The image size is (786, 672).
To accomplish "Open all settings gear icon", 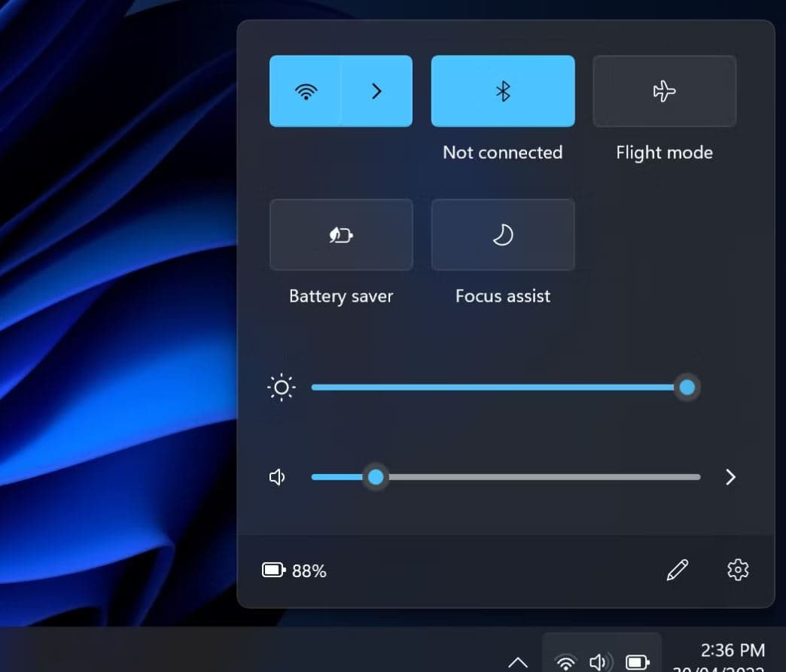I will tap(737, 570).
